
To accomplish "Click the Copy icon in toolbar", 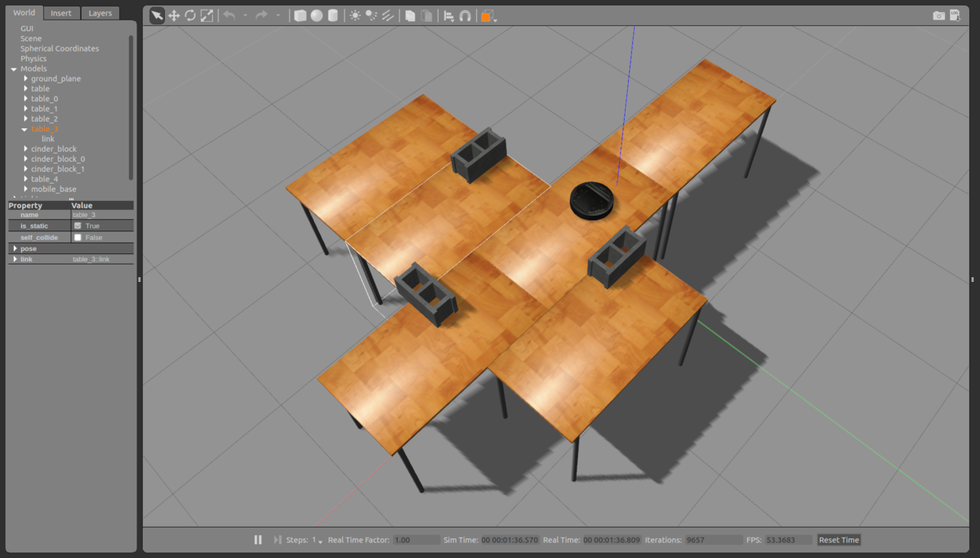I will (410, 16).
